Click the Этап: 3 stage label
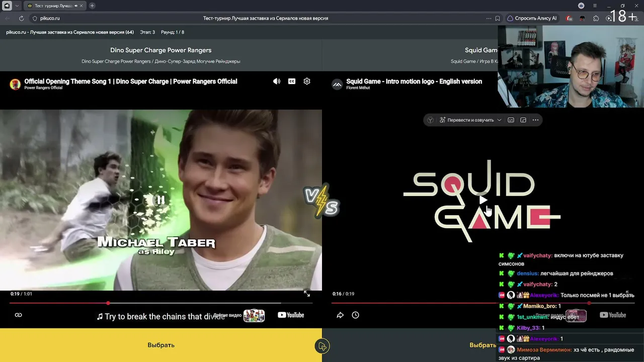Screen dimensions: 644x362 147,32
